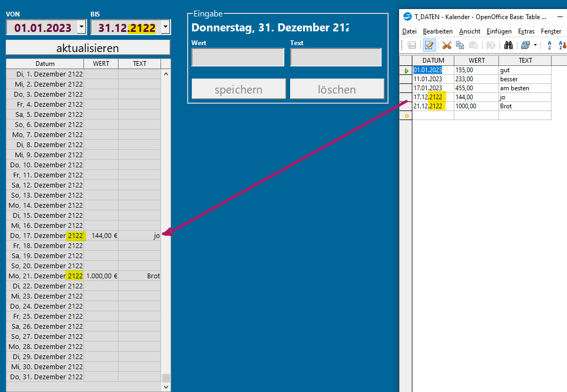
Task: Click the Refresh icon in toolbar
Action: [x=526, y=45]
